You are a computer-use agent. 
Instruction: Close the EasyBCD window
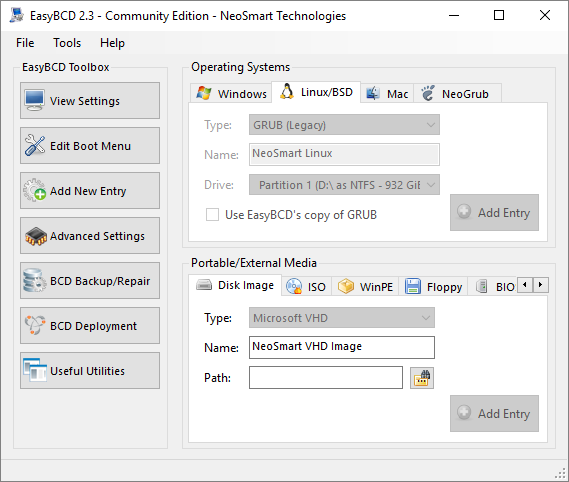tap(545, 15)
